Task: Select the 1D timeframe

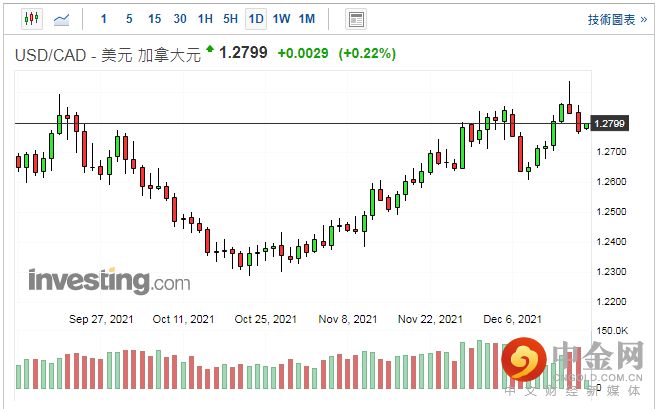Action: click(256, 19)
